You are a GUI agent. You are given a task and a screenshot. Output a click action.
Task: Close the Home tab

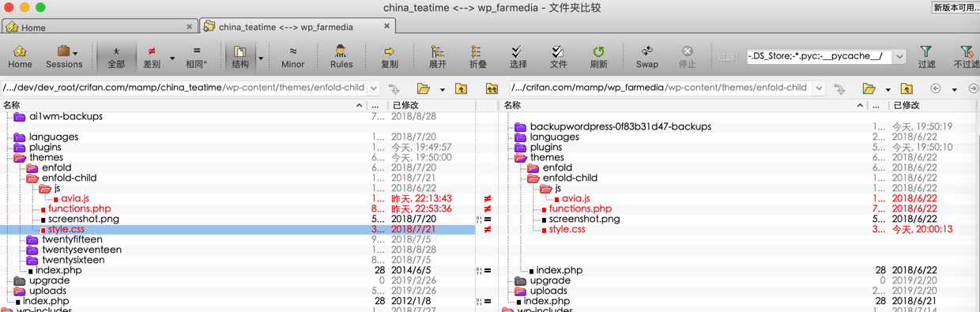point(189,27)
